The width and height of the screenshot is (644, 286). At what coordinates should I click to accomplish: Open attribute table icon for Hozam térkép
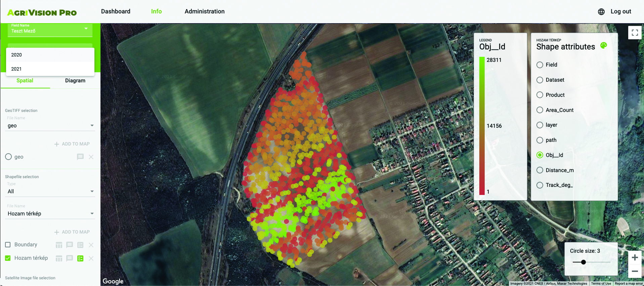(x=59, y=258)
